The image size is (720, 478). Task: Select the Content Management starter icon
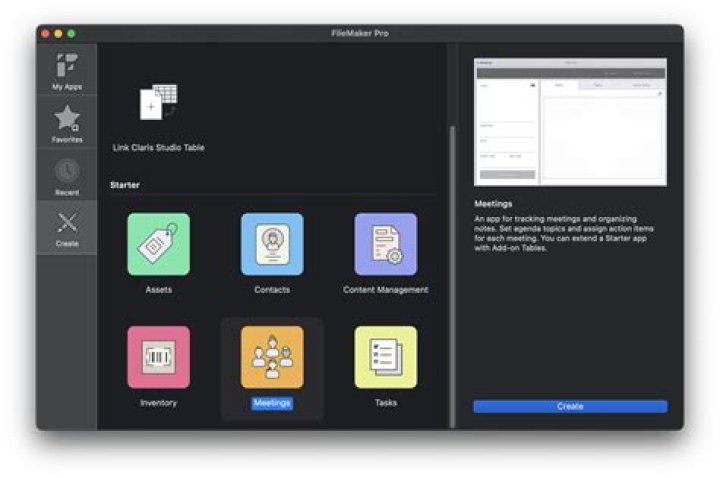point(386,244)
